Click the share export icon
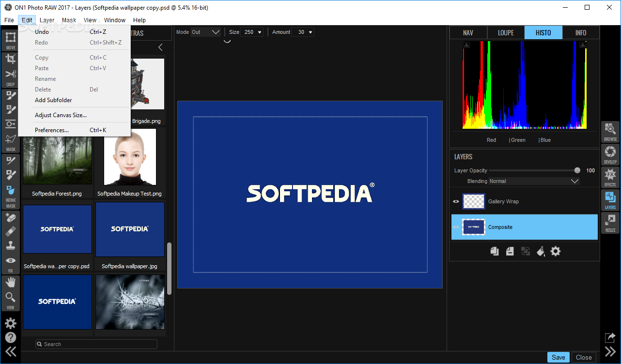Screen dimensions: 621x364 tap(610, 338)
